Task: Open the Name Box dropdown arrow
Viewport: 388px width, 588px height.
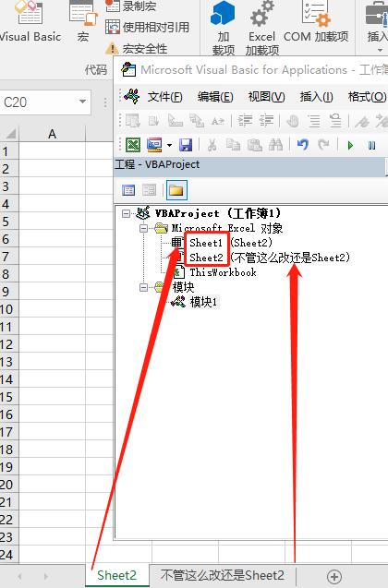Action: click(82, 102)
